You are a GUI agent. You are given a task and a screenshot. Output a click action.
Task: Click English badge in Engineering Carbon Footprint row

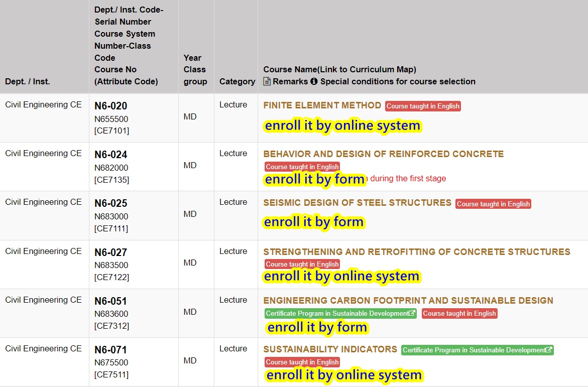pyautogui.click(x=459, y=314)
